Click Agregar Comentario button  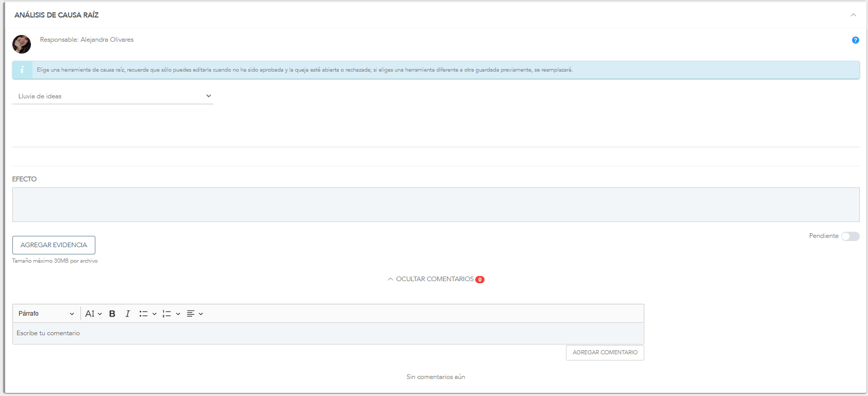605,353
